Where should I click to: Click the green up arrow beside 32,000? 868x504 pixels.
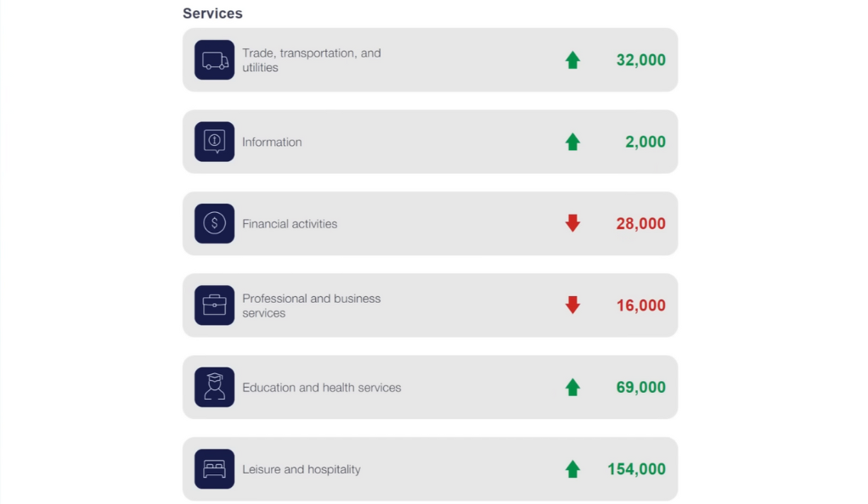(x=572, y=59)
